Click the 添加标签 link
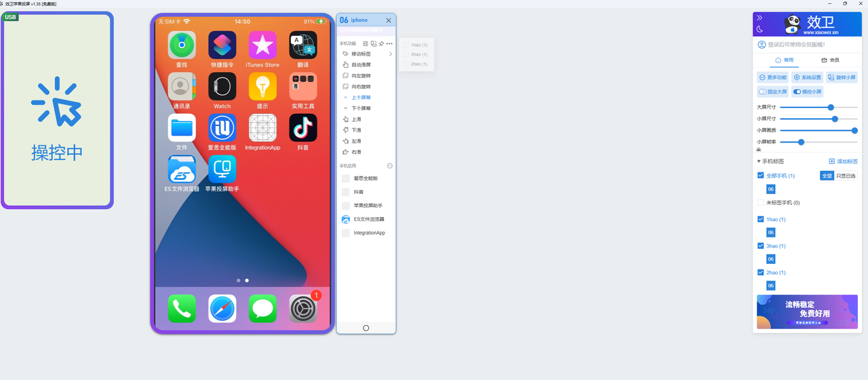Screen dimensions: 868x380 [x=843, y=161]
